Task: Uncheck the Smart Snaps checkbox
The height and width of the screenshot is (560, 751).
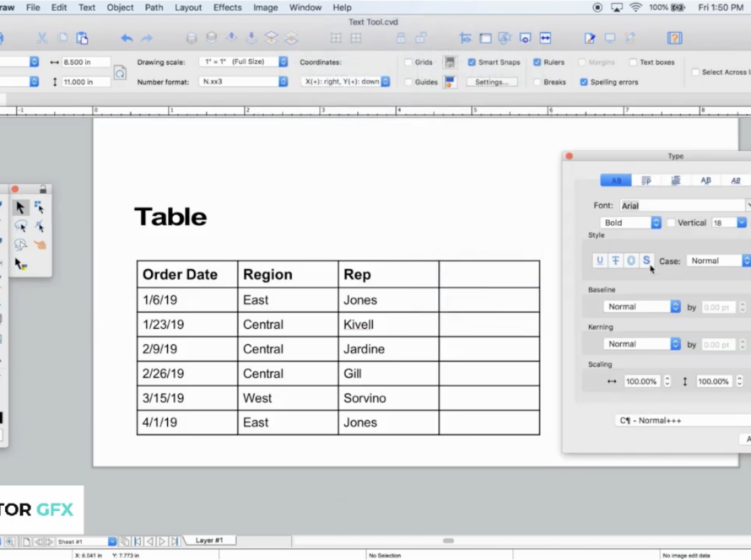Action: (472, 62)
